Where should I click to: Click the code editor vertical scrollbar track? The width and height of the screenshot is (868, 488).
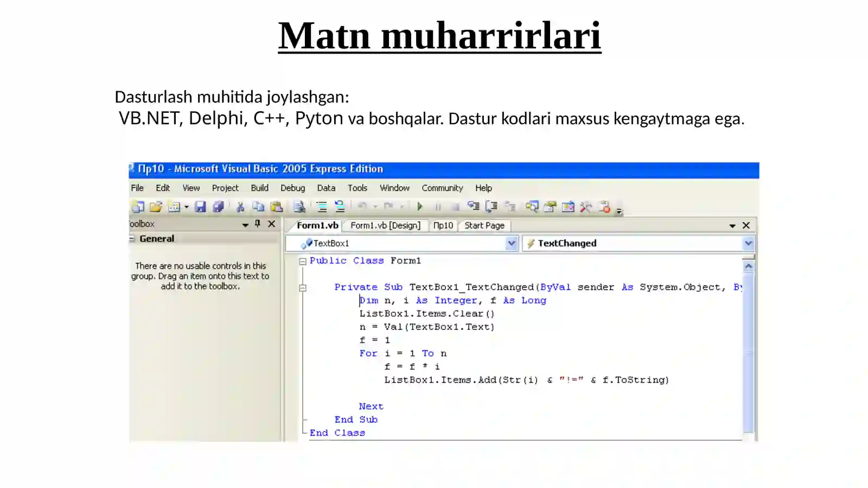[x=749, y=352]
